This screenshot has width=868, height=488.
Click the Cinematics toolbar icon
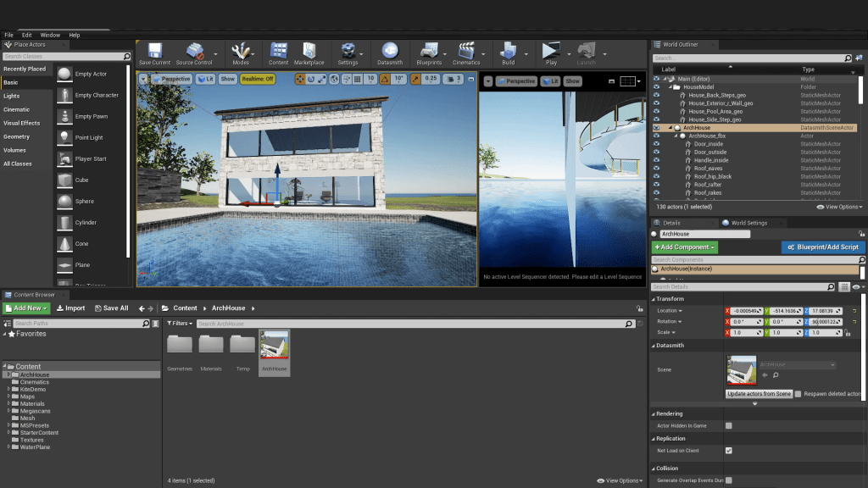465,53
